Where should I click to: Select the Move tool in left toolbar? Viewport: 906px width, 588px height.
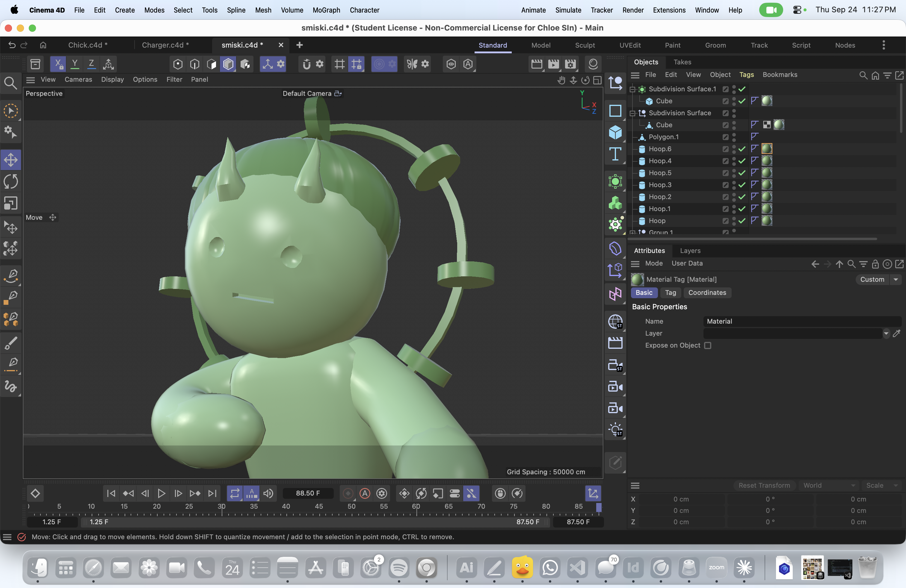(11, 160)
